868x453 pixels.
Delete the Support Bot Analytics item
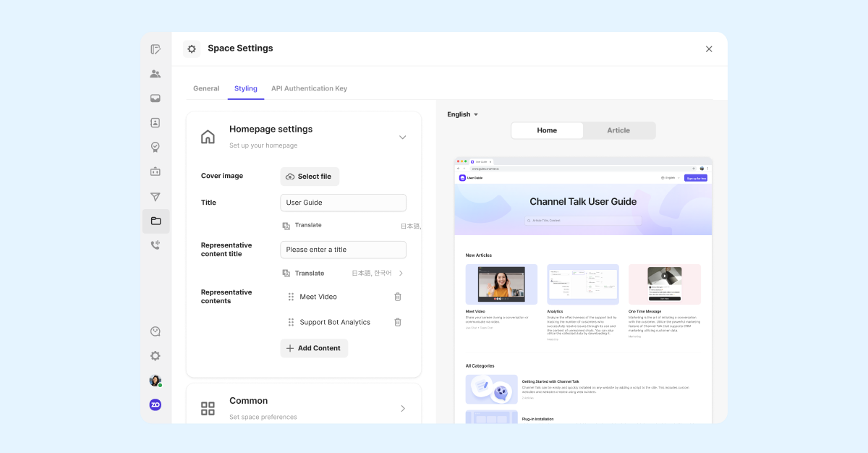pos(398,322)
